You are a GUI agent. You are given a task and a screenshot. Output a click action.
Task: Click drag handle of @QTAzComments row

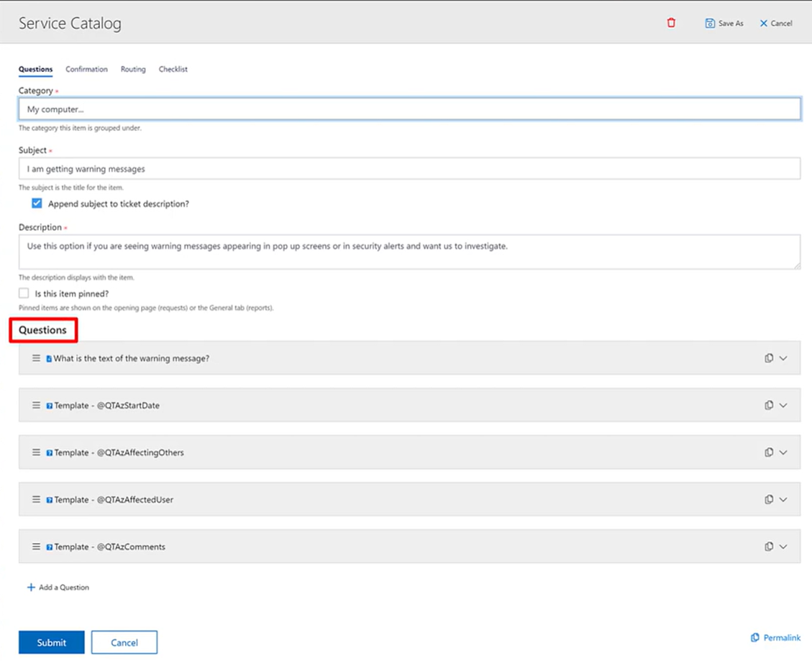[36, 547]
